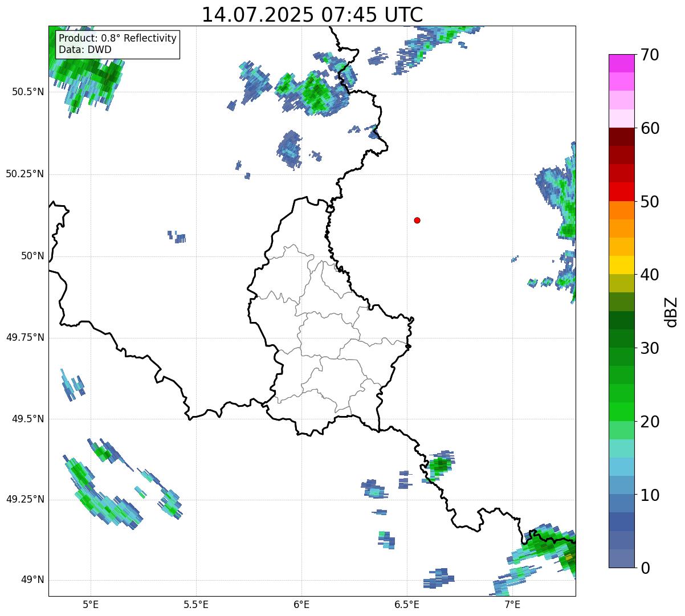Click the longitude label 6°E
Screen dimensions: 685x616
[301, 604]
